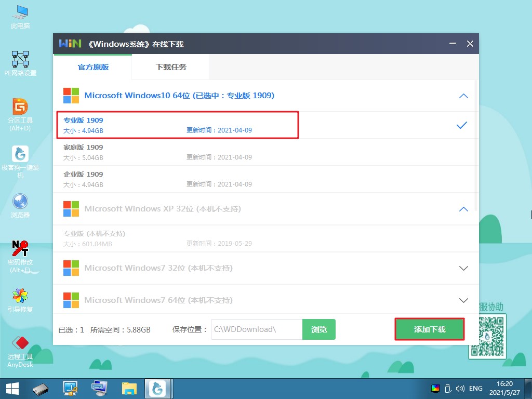532x399 pixels.
Task: Launch the 浏览器 desktop icon
Action: coord(20,205)
